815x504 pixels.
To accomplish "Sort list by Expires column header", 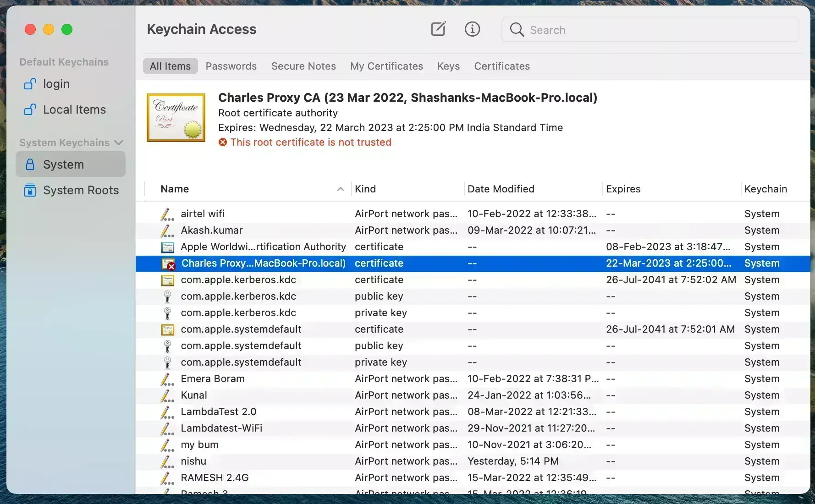I will (x=623, y=189).
